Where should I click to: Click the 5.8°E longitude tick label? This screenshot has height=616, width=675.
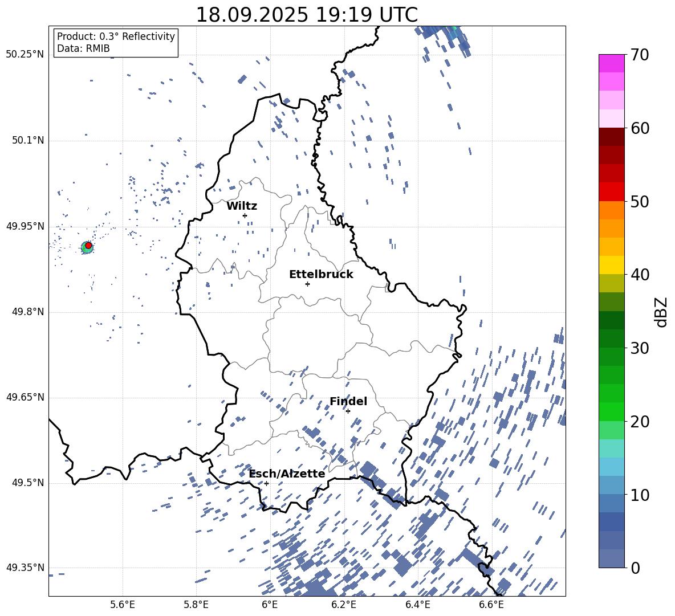[196, 605]
